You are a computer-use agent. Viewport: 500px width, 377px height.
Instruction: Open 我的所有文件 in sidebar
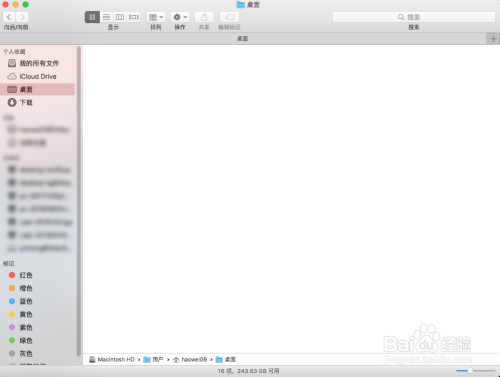coord(37,63)
